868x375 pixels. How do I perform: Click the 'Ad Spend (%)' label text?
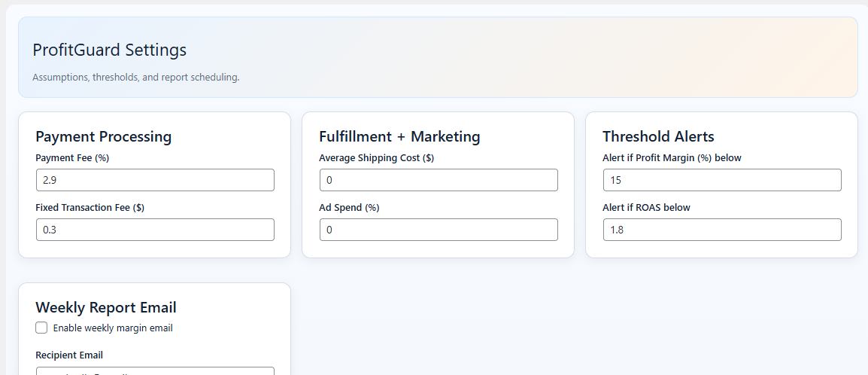click(348, 208)
